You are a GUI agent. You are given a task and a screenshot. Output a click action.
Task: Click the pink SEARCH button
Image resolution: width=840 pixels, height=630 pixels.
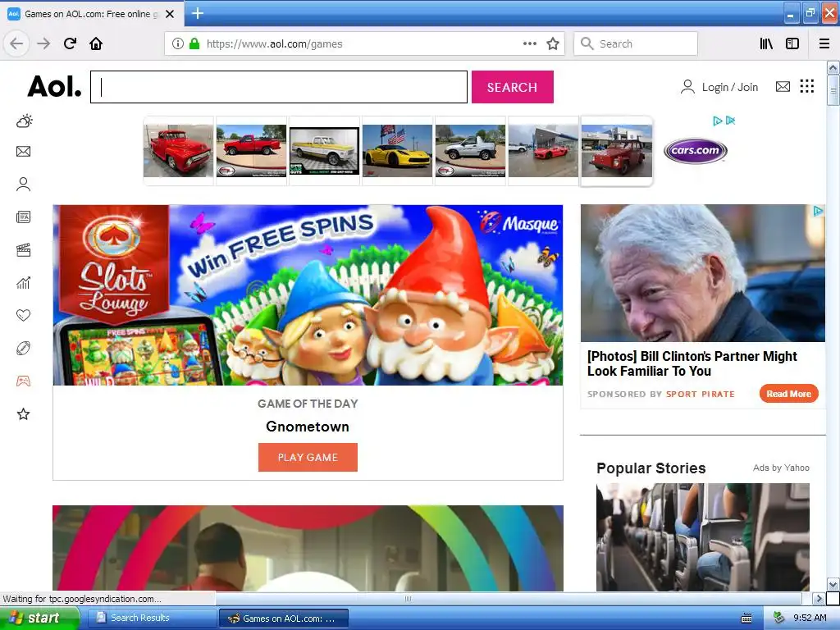coord(512,87)
